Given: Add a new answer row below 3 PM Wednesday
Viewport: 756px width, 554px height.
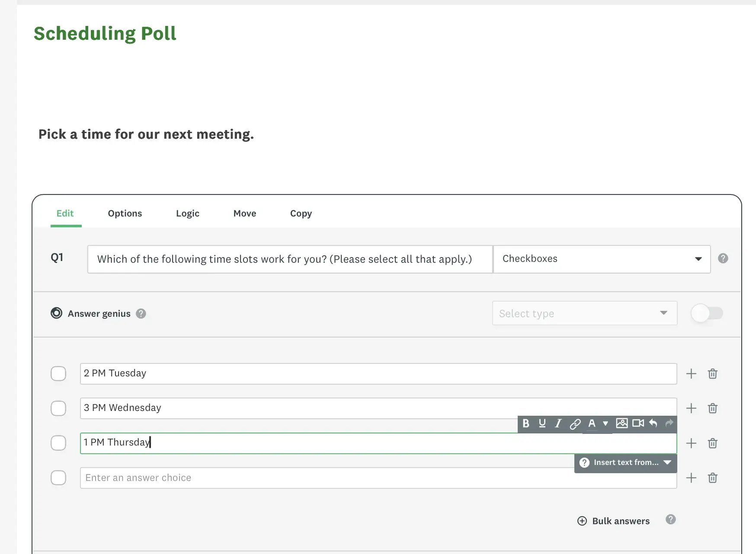Looking at the screenshot, I should 691,408.
